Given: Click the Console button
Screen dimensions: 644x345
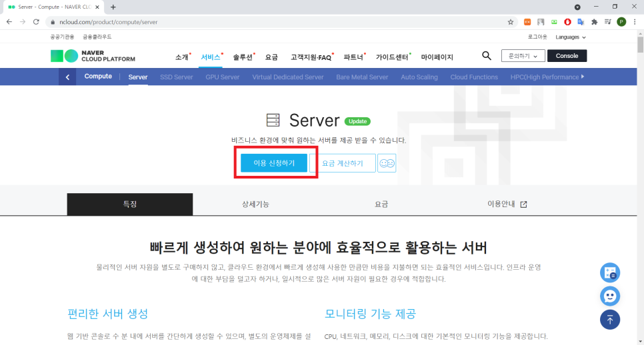Looking at the screenshot, I should click(x=567, y=56).
